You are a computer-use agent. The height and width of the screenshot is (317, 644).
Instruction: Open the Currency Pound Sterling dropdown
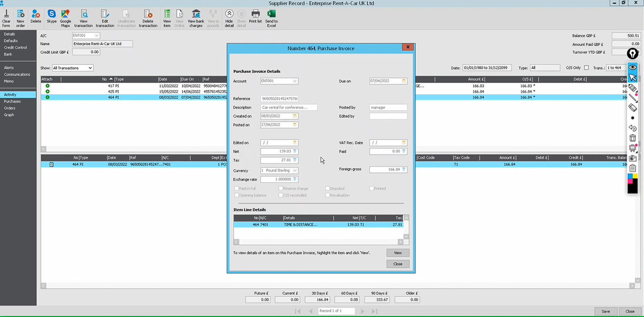(295, 171)
